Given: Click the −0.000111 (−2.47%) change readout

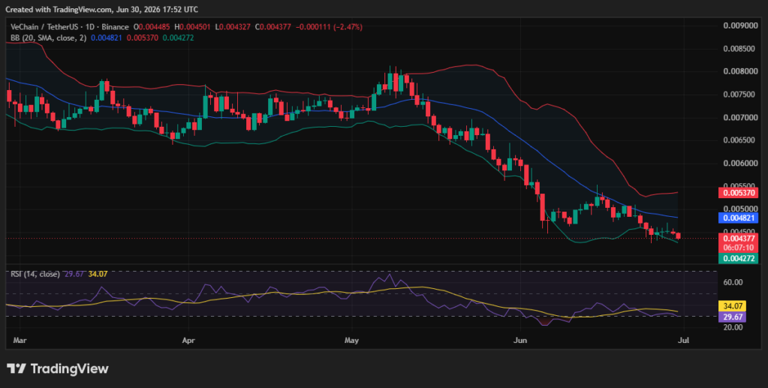Looking at the screenshot, I should click(x=329, y=27).
